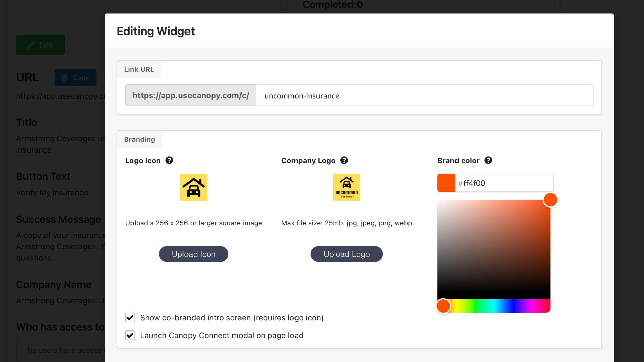Open the Logo Icon help tooltip
Screen dimensions: 644x362
coord(169,160)
